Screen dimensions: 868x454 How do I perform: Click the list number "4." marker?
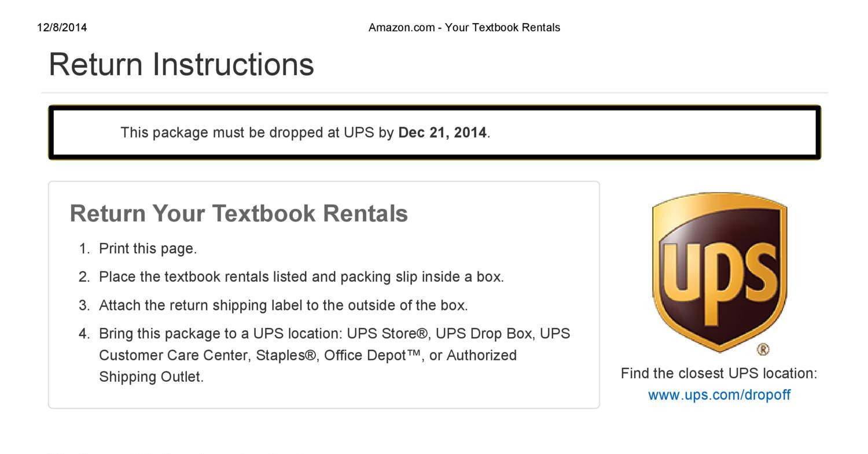84,334
